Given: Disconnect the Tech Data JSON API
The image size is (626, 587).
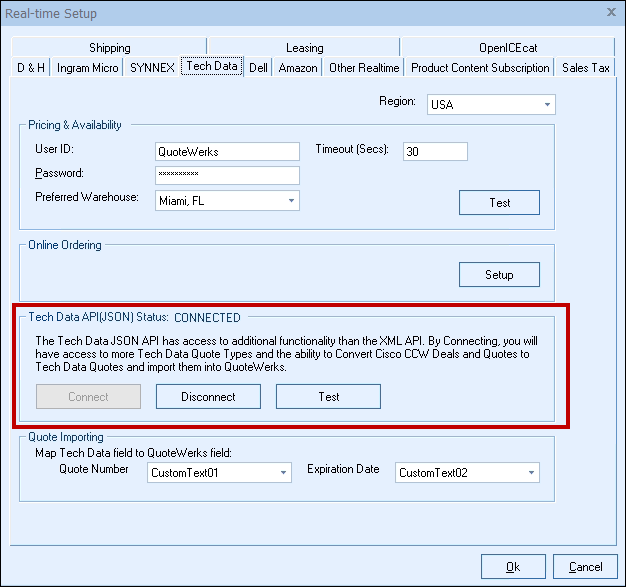Looking at the screenshot, I should tap(208, 397).
